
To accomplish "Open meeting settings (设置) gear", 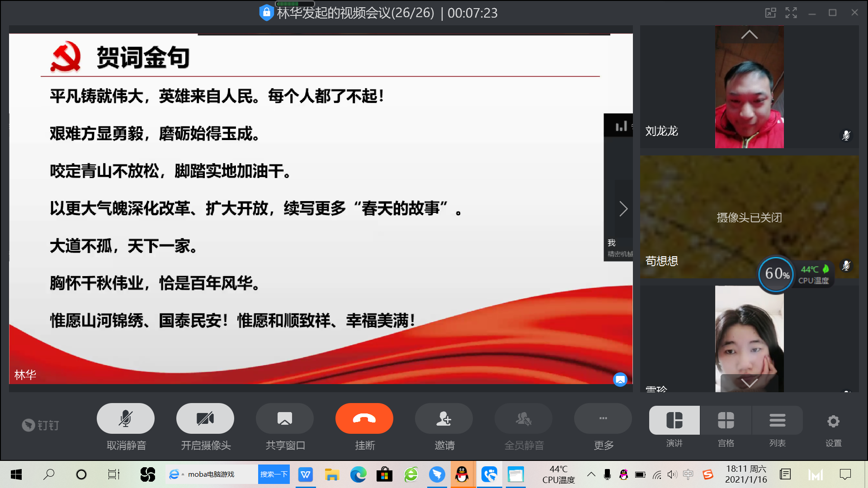I will click(x=833, y=422).
